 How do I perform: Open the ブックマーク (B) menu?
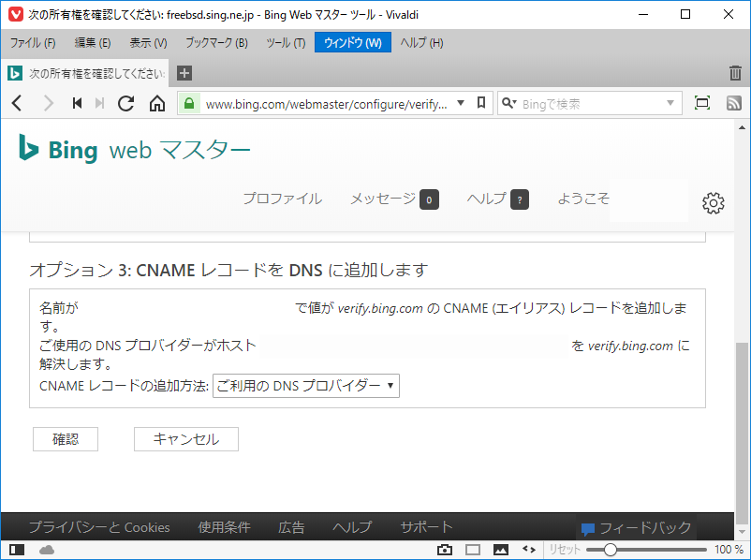[216, 43]
